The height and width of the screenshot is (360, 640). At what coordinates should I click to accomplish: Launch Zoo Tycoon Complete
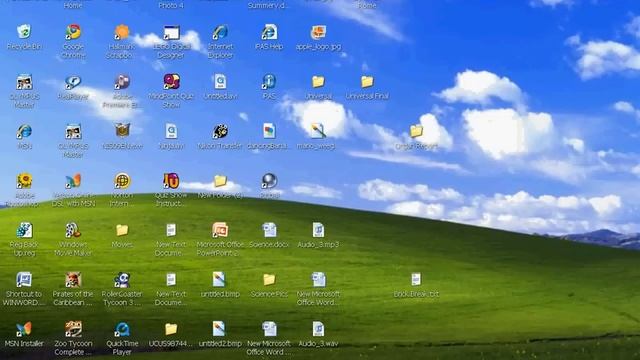[73, 329]
